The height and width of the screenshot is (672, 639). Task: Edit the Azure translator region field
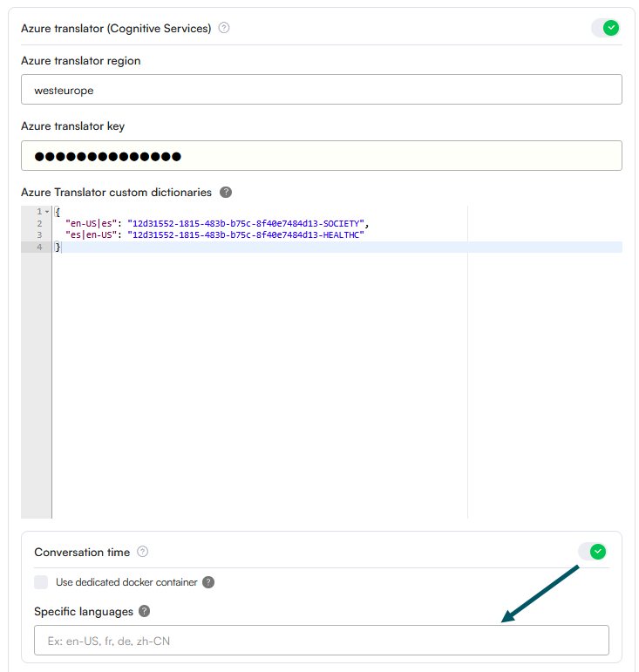coord(322,90)
